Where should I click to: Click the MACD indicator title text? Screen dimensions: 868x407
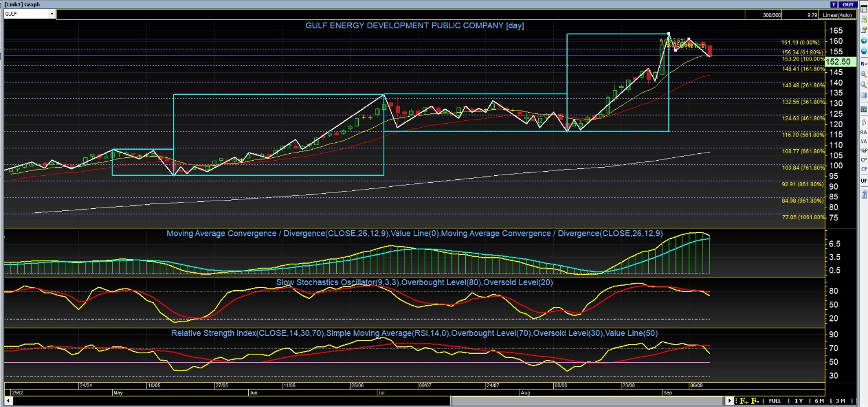pyautogui.click(x=415, y=234)
